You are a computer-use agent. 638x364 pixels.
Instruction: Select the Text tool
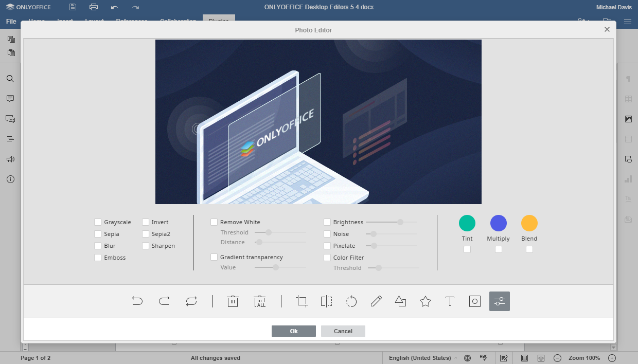pos(450,301)
